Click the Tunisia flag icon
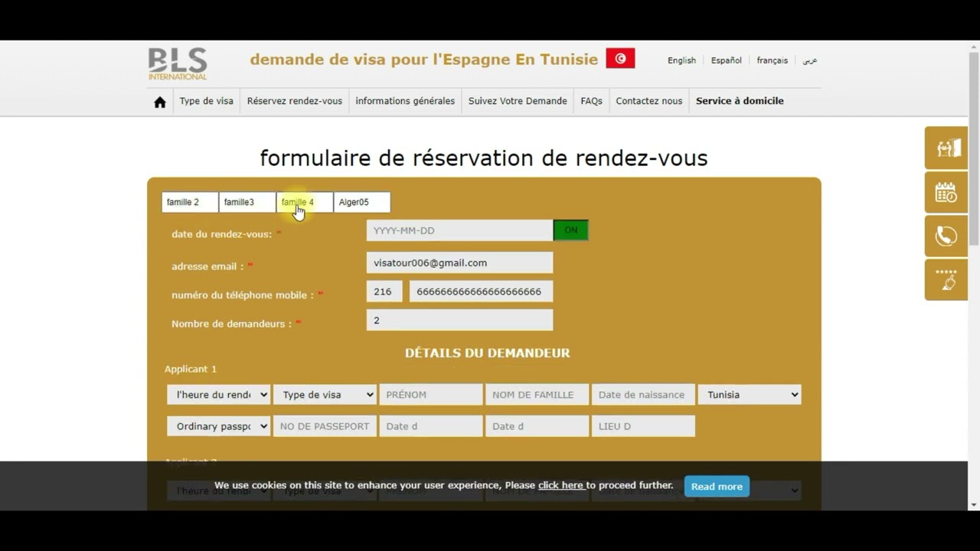 pyautogui.click(x=620, y=58)
